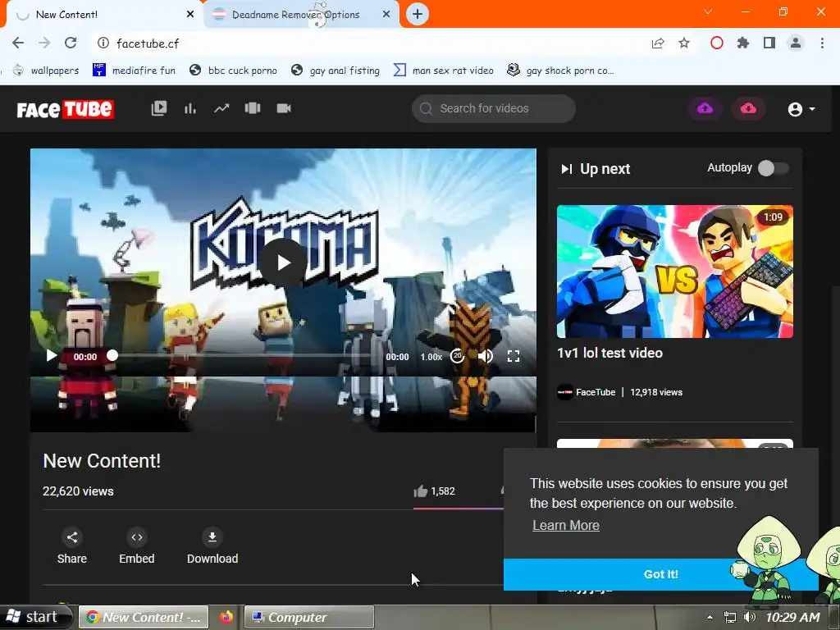This screenshot has width=840, height=630.
Task: Go forward in browser history
Action: 44,43
